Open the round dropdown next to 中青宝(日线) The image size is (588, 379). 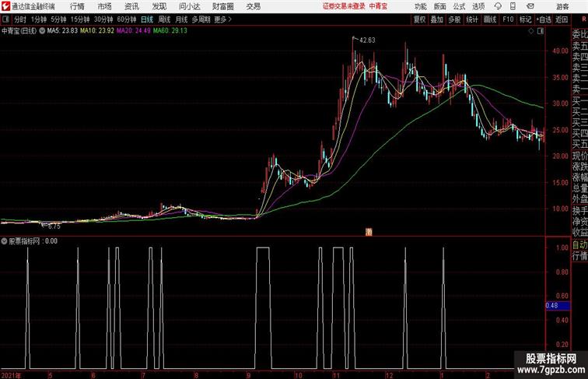42,31
